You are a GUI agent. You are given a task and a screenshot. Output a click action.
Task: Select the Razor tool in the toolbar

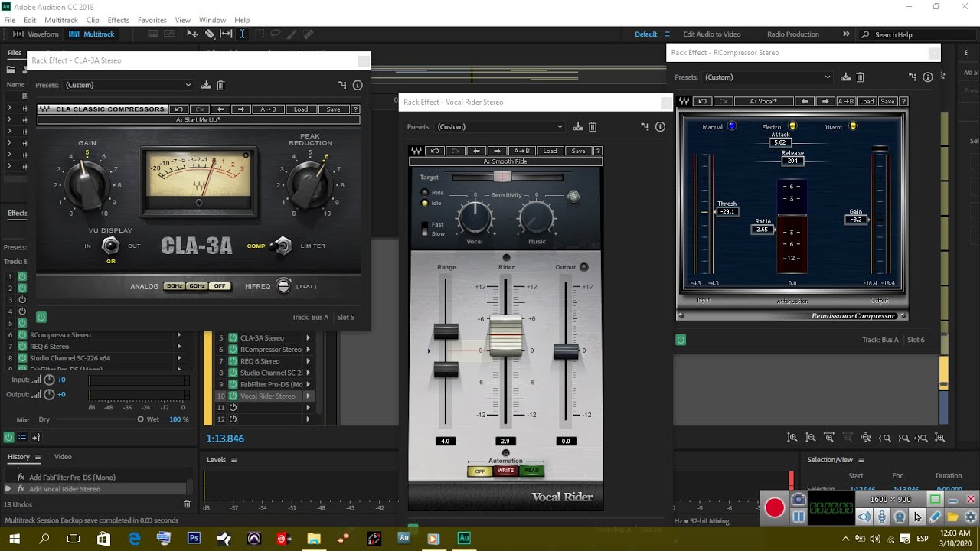(x=210, y=34)
